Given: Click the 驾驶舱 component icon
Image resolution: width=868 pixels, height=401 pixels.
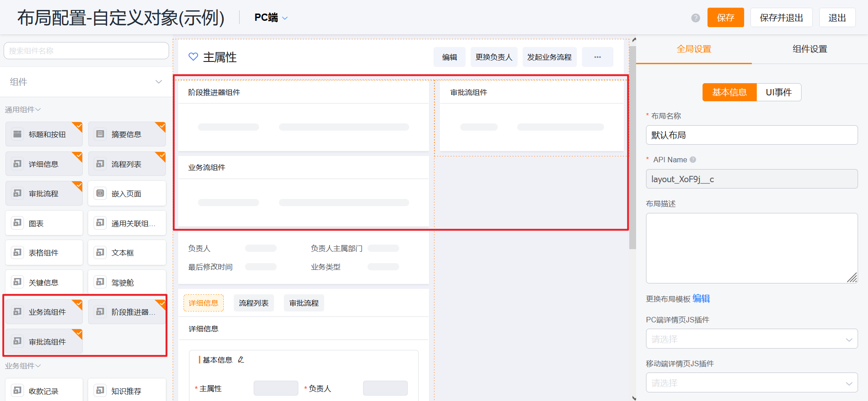Looking at the screenshot, I should [100, 282].
